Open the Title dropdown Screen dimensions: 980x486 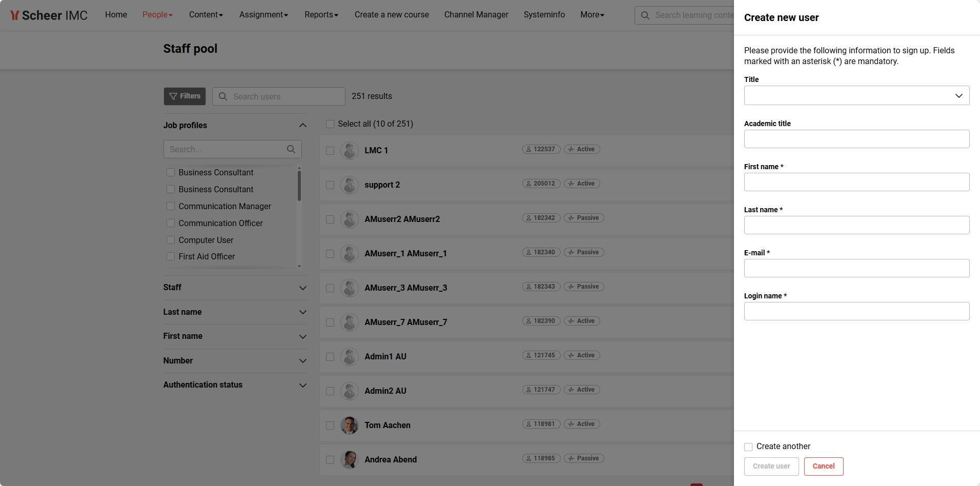[856, 95]
